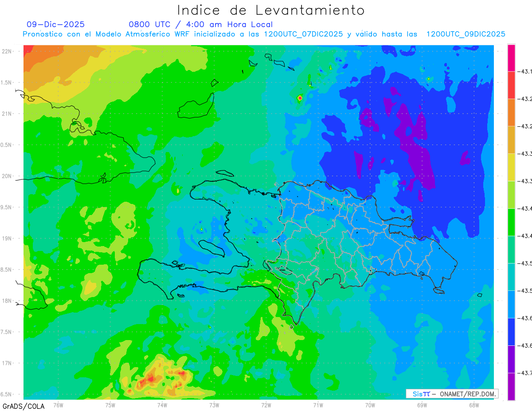Click the 74W longitude label
The image size is (532, 411).
[162, 405]
